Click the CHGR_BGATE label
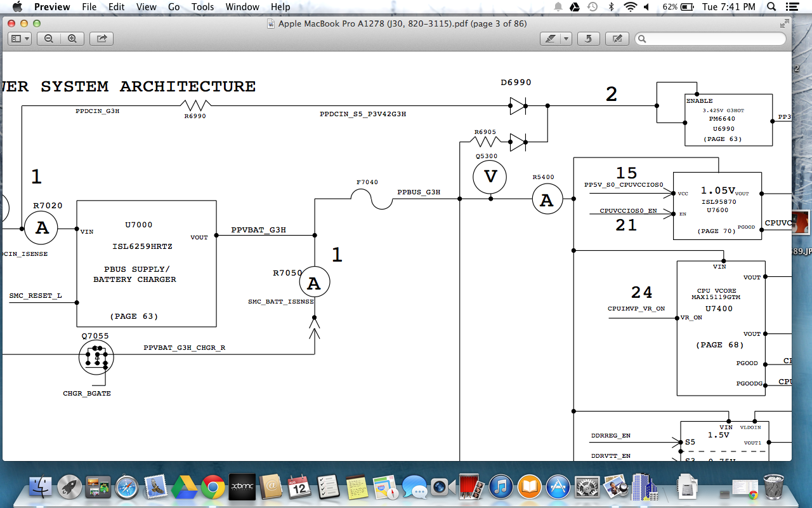 87,394
